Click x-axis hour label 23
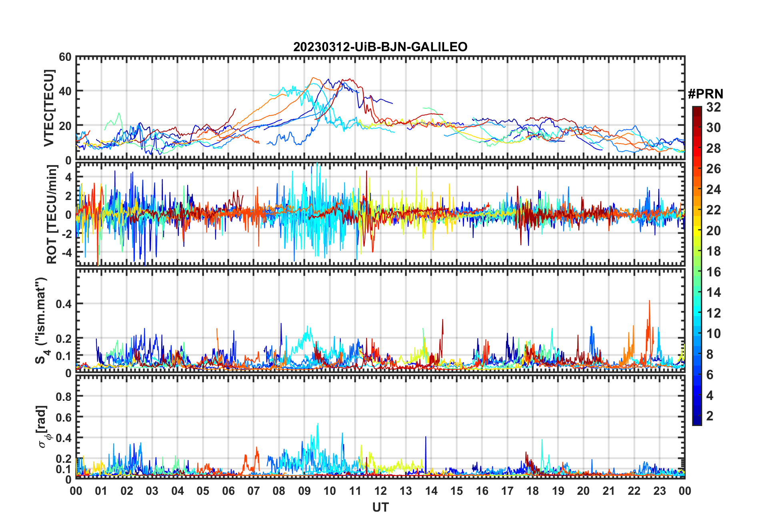 coord(659,491)
